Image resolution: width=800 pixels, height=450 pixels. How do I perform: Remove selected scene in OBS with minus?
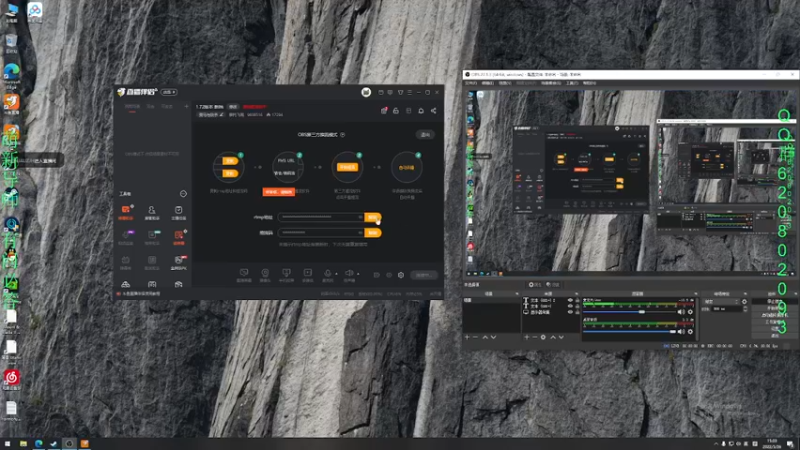click(476, 337)
